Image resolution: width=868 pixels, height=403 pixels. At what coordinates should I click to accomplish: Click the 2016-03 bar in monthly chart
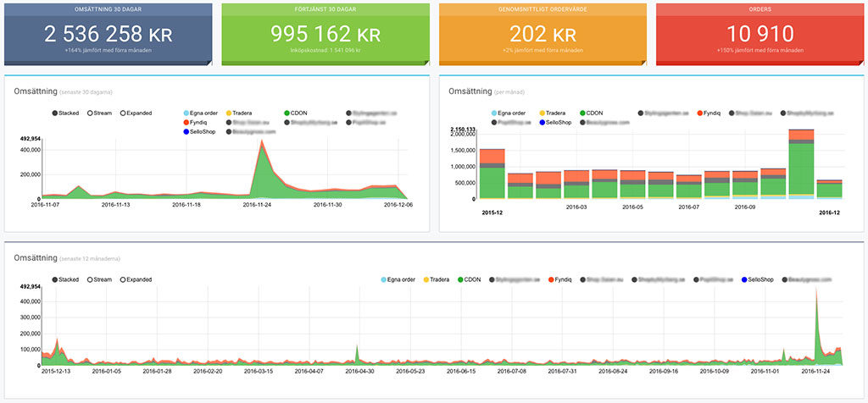click(x=576, y=184)
